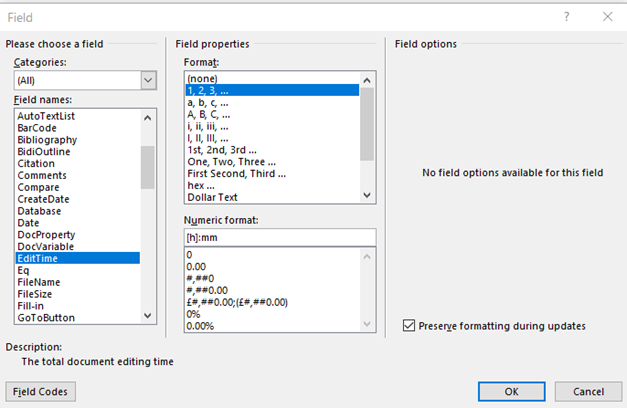Toggle Preserve formatting during updates checkbox
This screenshot has width=627, height=408.
[x=409, y=326]
